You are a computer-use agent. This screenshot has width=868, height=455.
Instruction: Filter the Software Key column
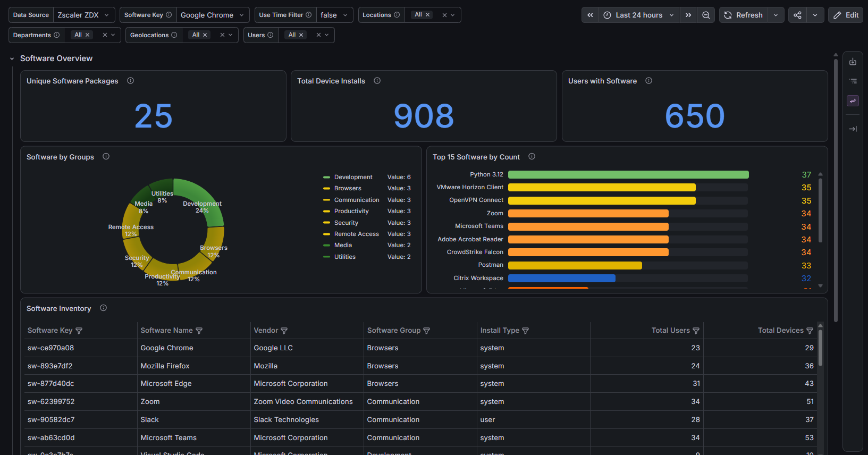click(x=79, y=331)
